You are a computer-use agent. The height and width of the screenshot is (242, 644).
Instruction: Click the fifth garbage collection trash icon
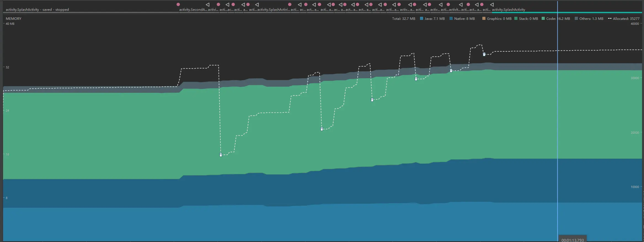tap(451, 71)
